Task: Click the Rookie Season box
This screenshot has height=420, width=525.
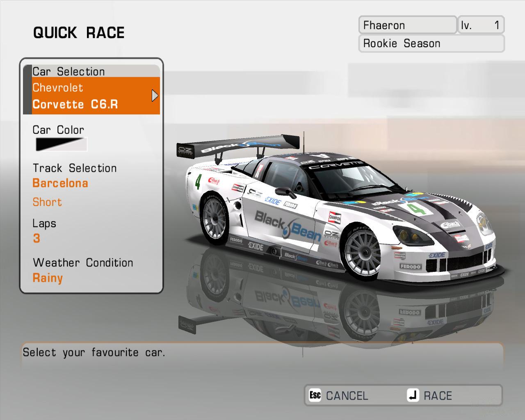Action: tap(431, 43)
